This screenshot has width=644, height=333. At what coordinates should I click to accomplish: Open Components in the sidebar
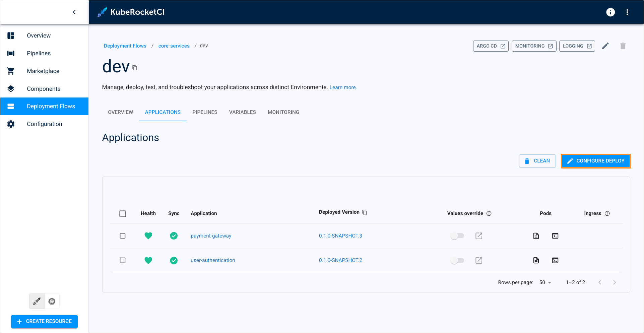(x=44, y=89)
